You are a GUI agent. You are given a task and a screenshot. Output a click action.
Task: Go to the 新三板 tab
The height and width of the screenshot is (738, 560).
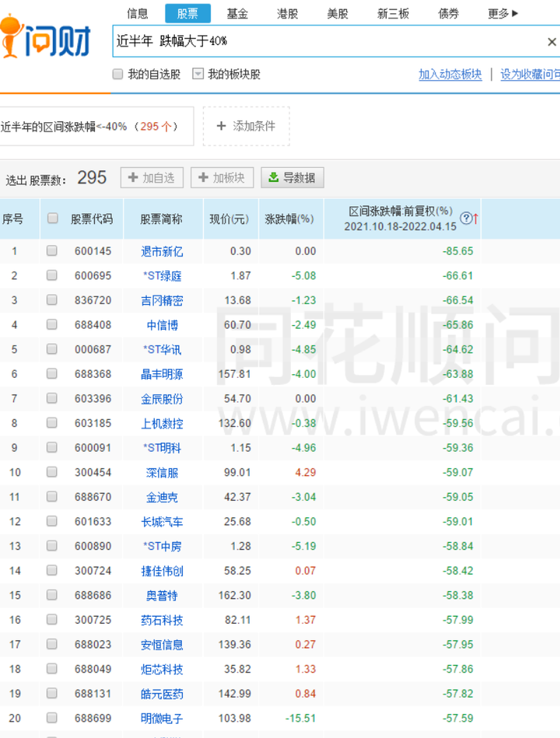393,14
